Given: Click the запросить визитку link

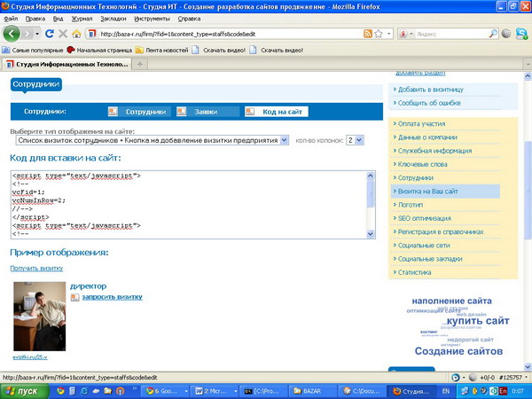Looking at the screenshot, I should point(113,297).
